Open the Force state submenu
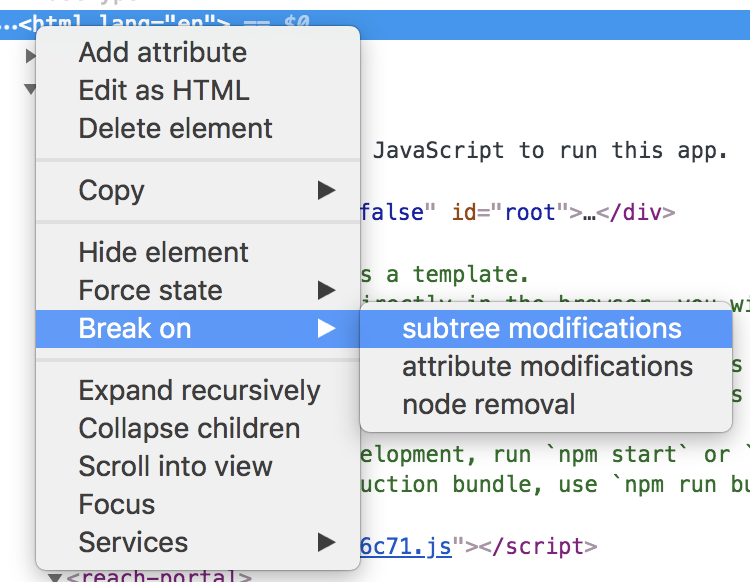 point(198,290)
